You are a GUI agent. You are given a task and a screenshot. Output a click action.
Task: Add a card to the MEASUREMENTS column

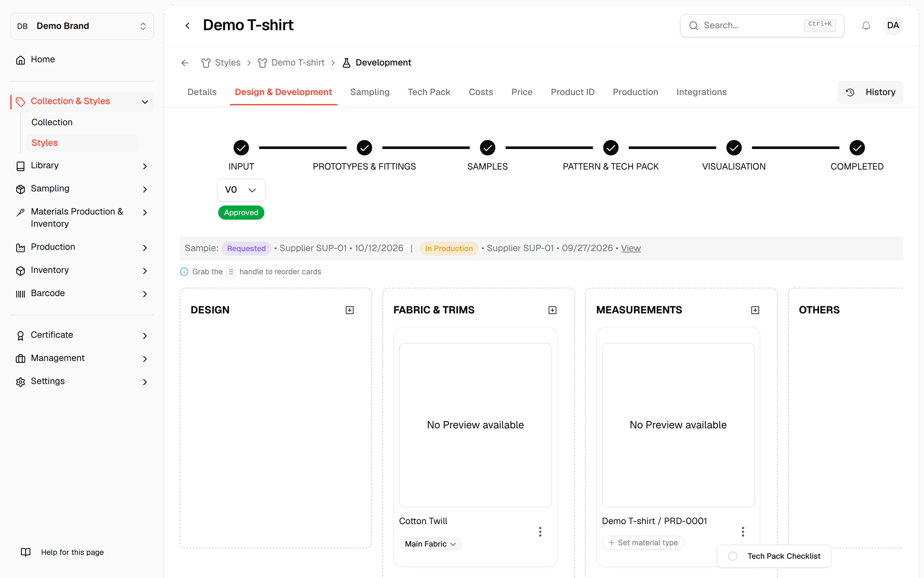(755, 310)
